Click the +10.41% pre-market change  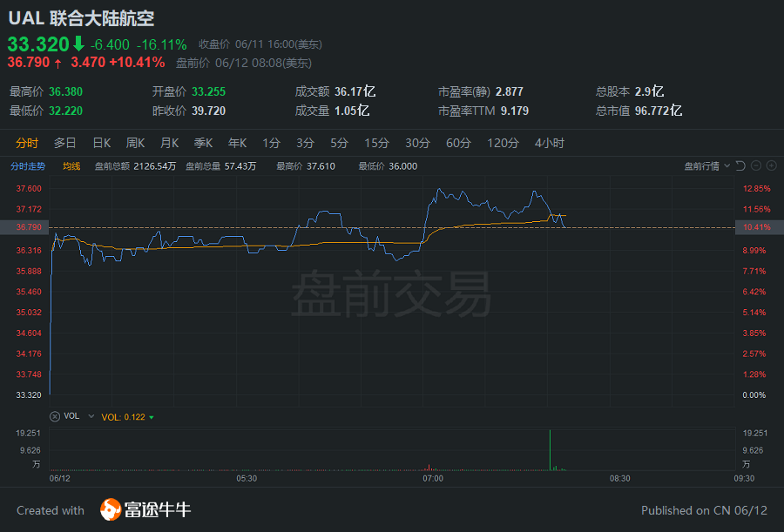point(137,63)
